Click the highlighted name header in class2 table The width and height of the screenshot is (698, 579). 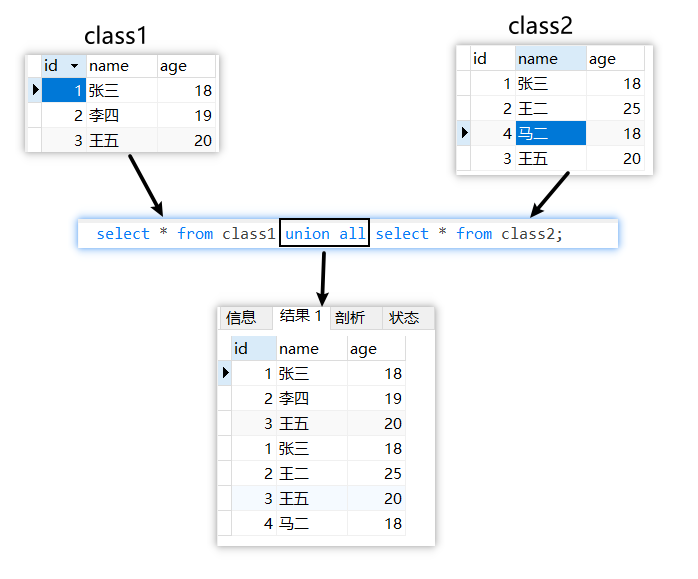coord(551,58)
